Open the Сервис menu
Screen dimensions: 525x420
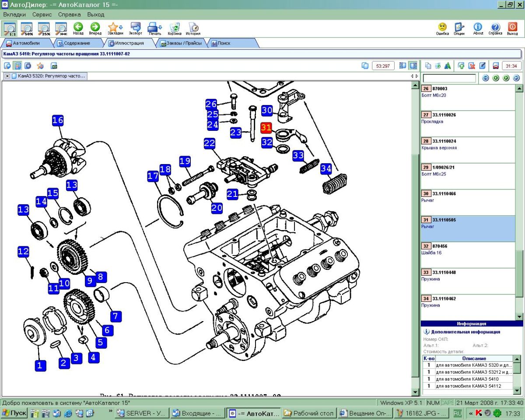(42, 14)
